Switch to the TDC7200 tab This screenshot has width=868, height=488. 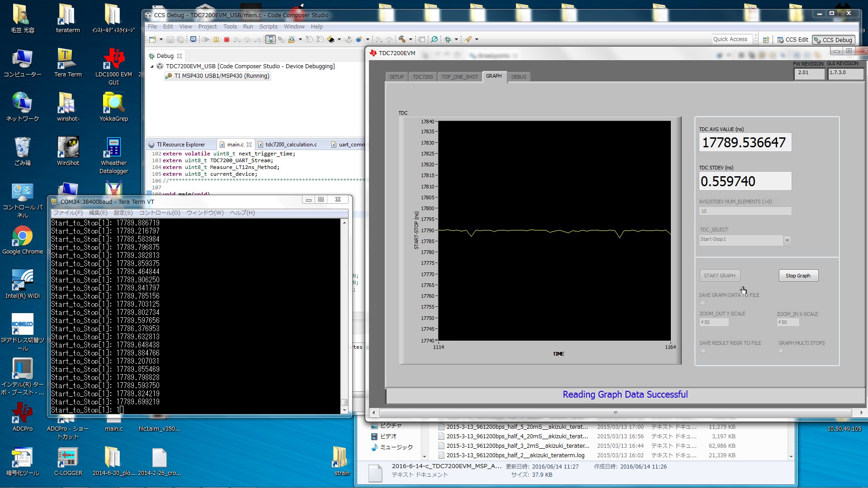(x=423, y=77)
